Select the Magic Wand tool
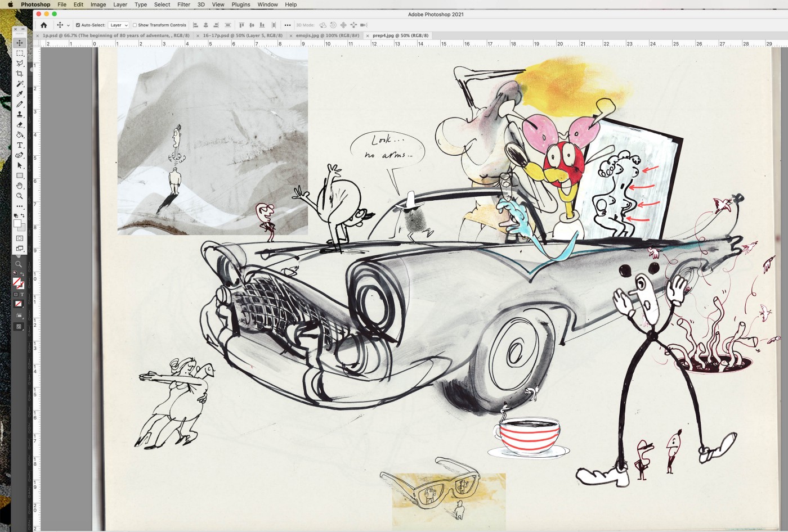This screenshot has height=532, width=788. pyautogui.click(x=20, y=84)
